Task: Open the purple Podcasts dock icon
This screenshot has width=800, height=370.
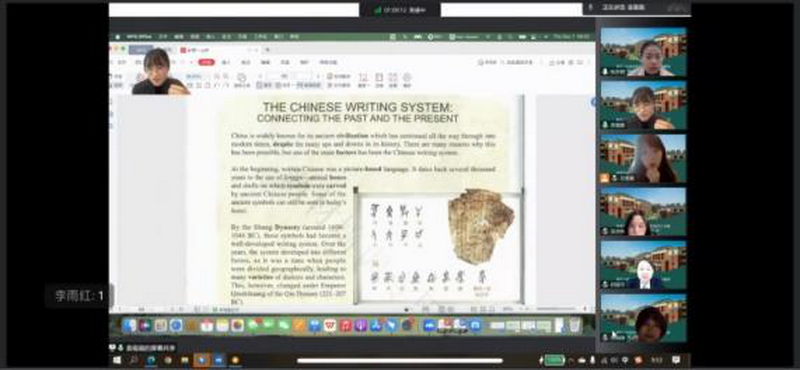Action: point(361,325)
